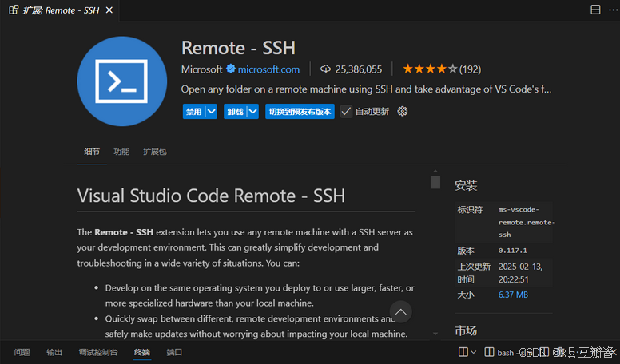620x364 pixels.
Task: Open the star rating reviews (192)
Action: [x=442, y=69]
